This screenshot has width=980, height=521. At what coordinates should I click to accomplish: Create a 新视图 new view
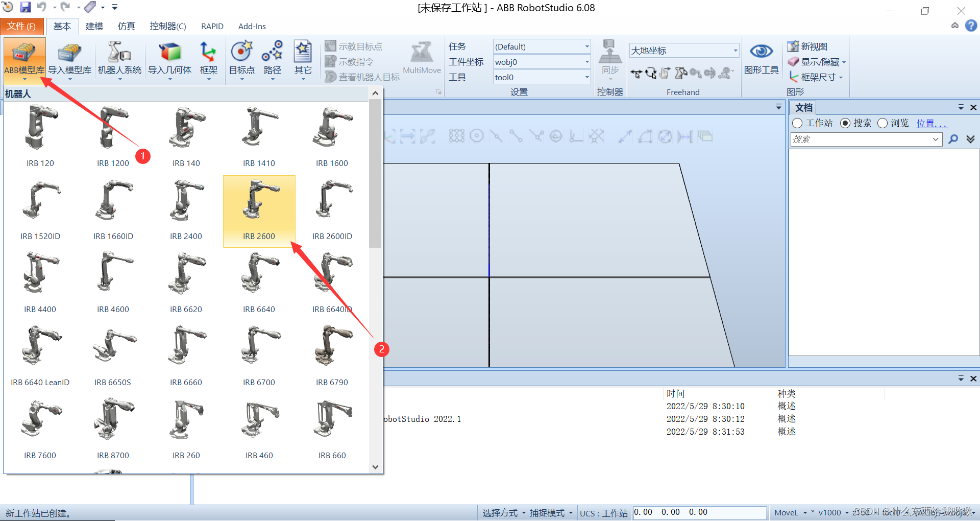(x=807, y=46)
